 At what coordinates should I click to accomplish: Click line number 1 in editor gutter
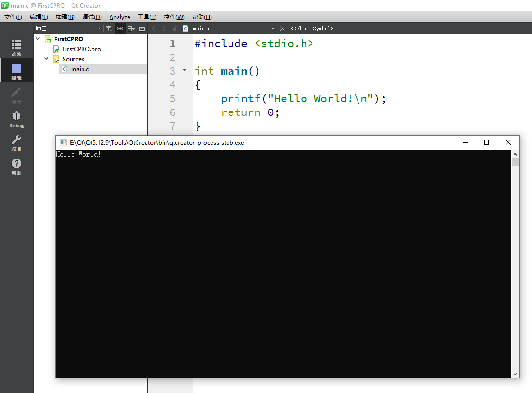coord(173,44)
